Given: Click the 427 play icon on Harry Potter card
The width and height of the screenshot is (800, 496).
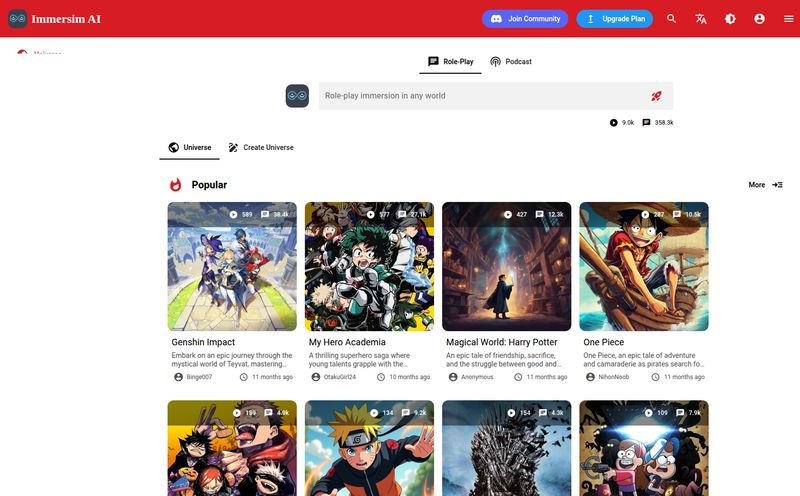Looking at the screenshot, I should tap(508, 214).
